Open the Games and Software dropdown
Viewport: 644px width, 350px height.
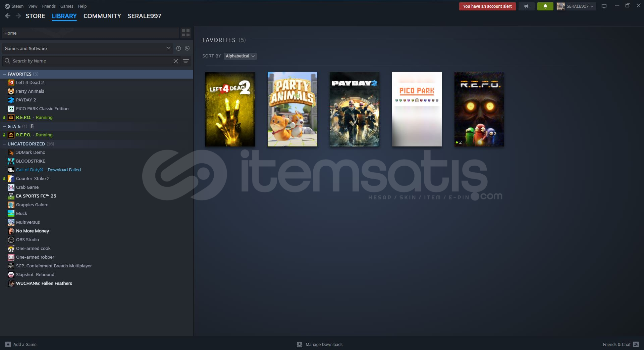coord(88,48)
